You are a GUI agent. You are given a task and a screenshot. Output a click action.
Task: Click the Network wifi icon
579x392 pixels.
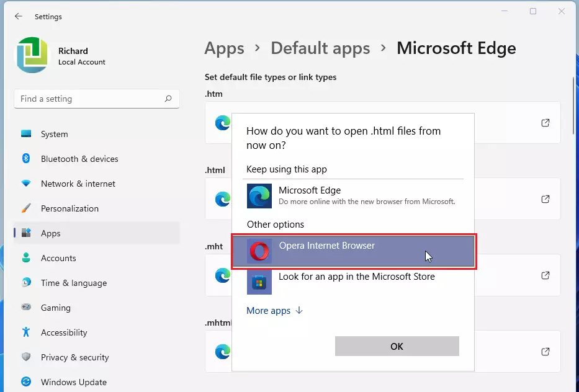pyautogui.click(x=26, y=184)
